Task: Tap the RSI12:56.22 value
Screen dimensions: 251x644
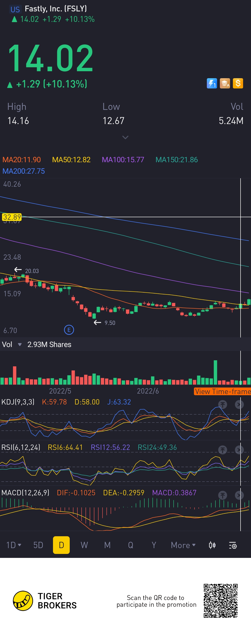Action: pyautogui.click(x=110, y=447)
